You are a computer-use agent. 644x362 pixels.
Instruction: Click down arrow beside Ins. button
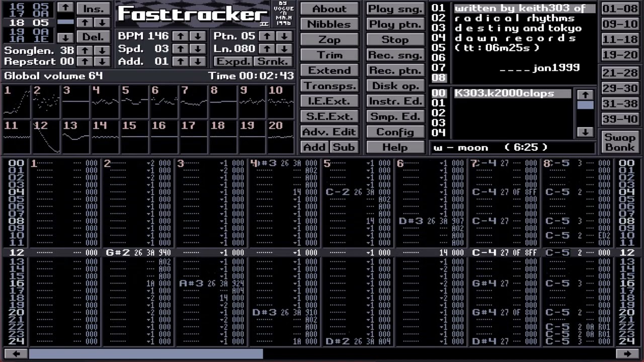pyautogui.click(x=103, y=23)
